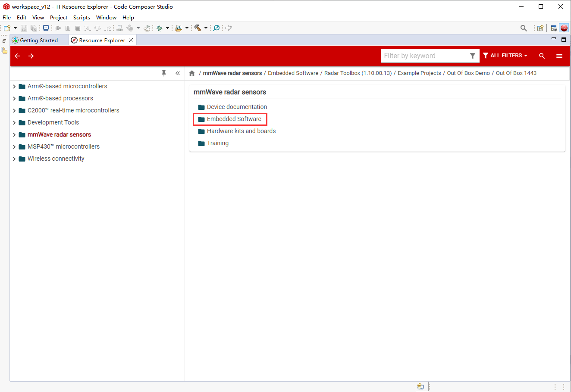This screenshot has width=571, height=392.
Task: Click the Embedded Software breadcrumb
Action: click(293, 73)
